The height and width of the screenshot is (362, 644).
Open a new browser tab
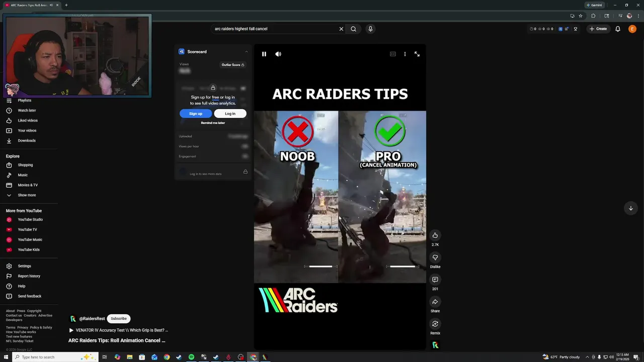(66, 5)
